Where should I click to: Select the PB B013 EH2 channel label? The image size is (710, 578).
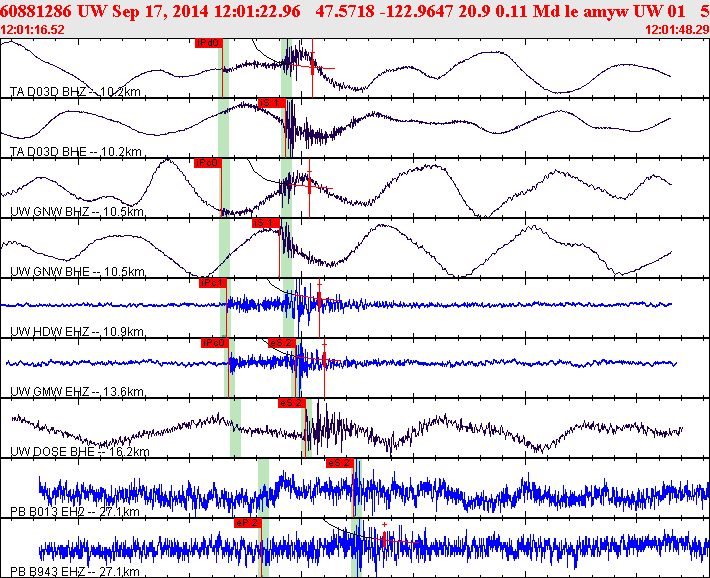75,512
